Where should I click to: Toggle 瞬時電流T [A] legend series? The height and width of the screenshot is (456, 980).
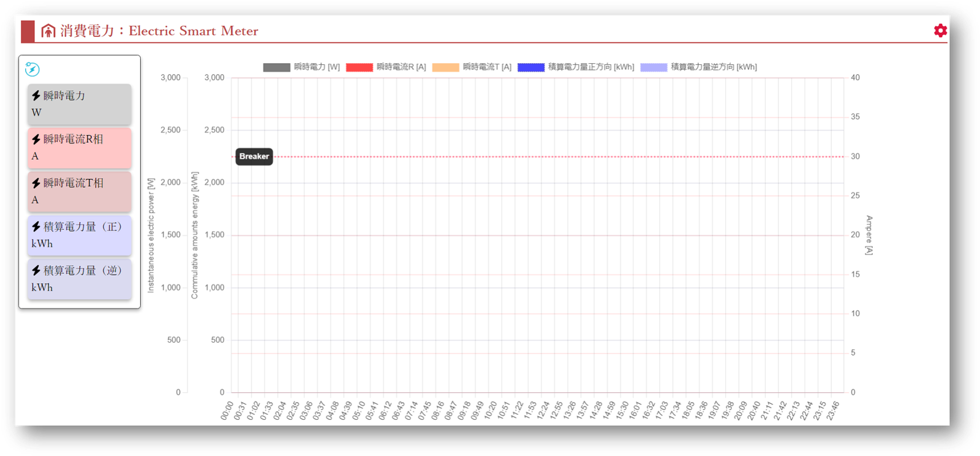point(472,67)
